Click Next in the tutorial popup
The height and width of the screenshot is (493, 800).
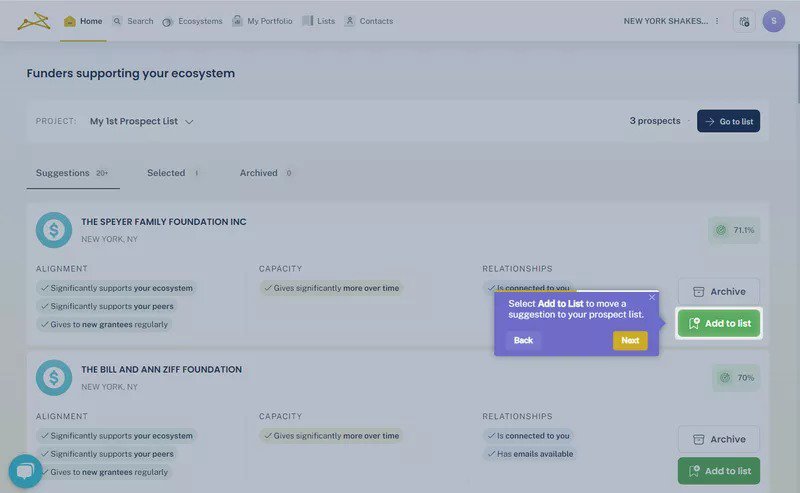tap(629, 341)
